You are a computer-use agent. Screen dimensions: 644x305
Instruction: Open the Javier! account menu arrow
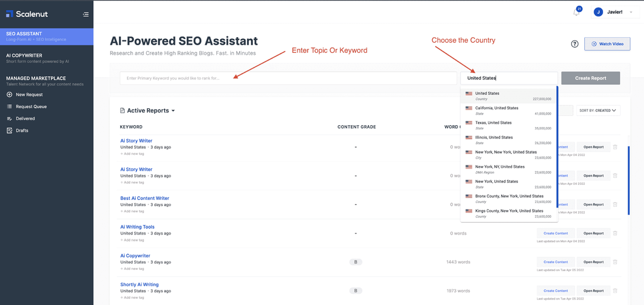pos(631,13)
